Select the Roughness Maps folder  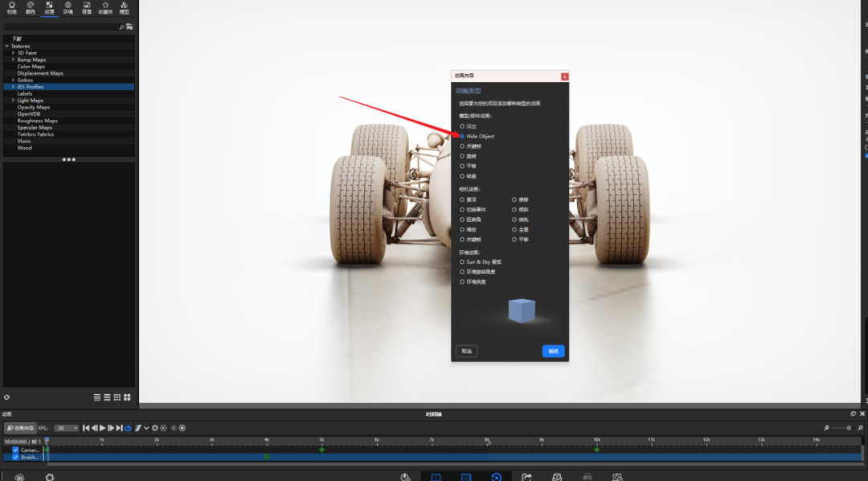(37, 121)
